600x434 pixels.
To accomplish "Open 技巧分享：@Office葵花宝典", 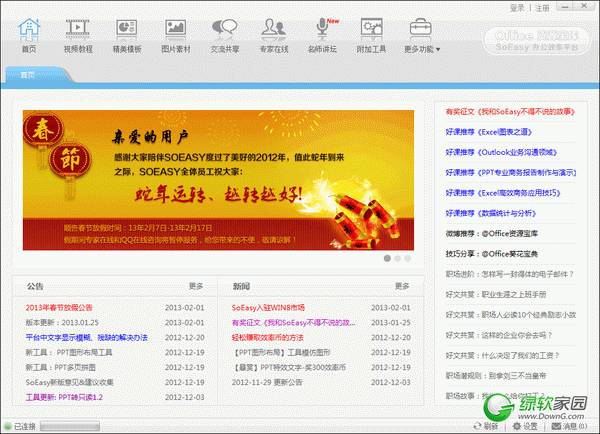I will click(492, 254).
